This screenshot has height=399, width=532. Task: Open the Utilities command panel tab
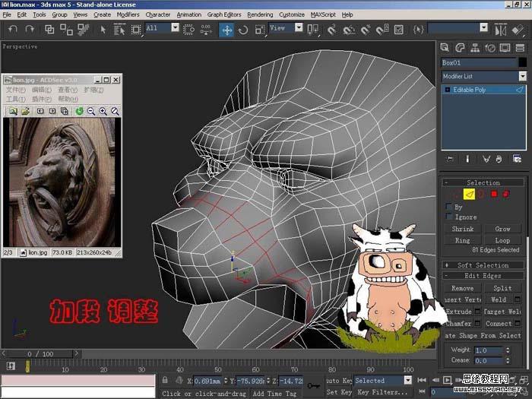pos(520,48)
